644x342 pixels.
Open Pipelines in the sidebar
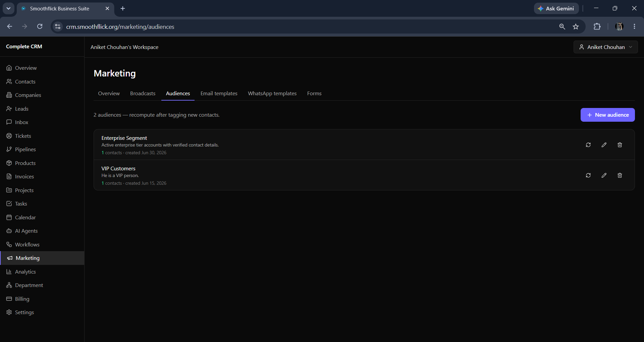[x=42, y=150]
